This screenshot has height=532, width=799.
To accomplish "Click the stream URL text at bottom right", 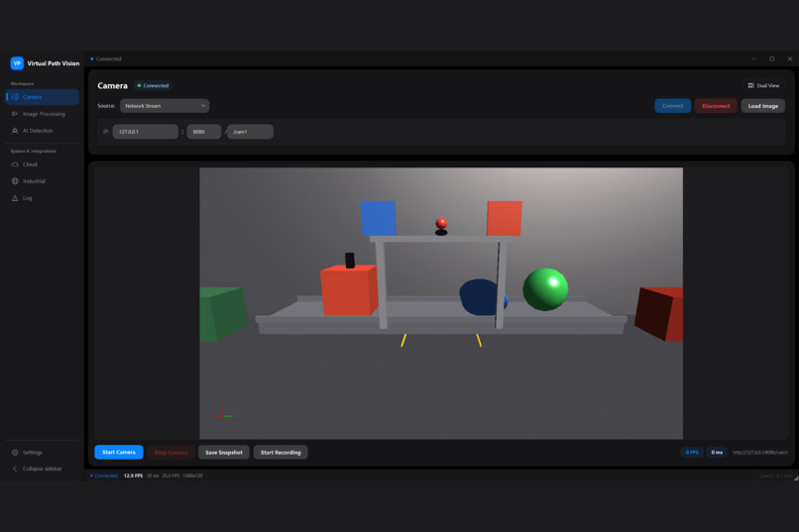I will pos(760,452).
